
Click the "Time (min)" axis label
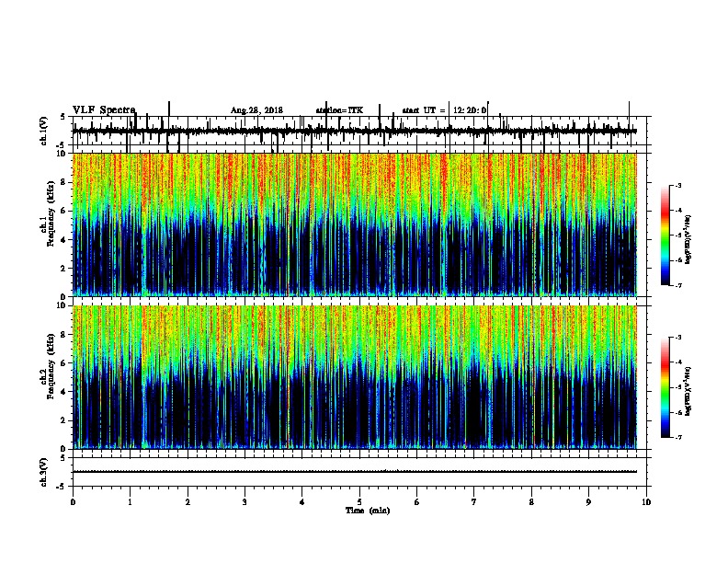click(368, 511)
